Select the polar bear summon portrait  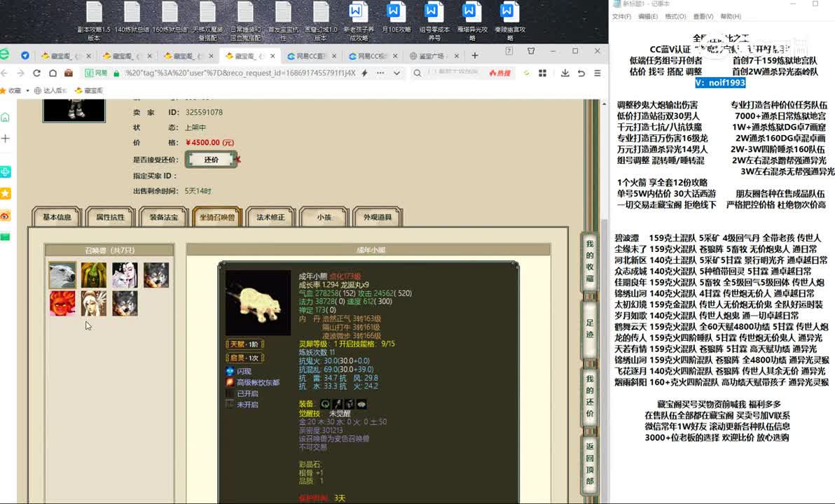coord(62,275)
